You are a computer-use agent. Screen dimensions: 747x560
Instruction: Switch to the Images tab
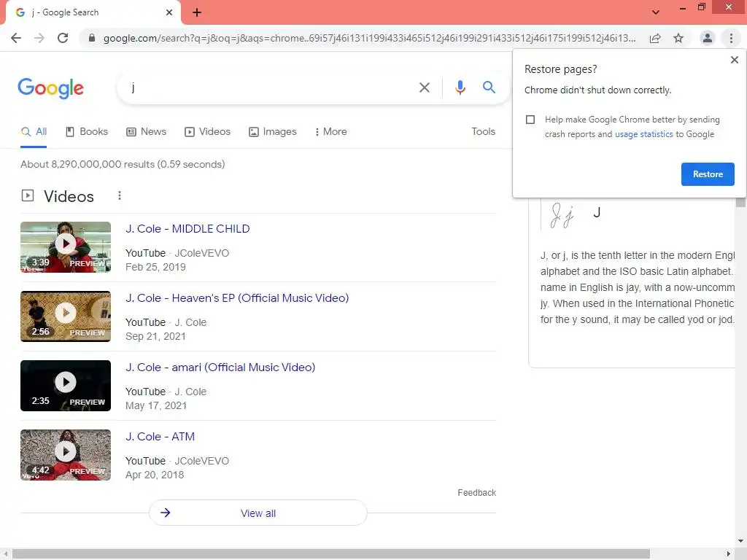(273, 131)
